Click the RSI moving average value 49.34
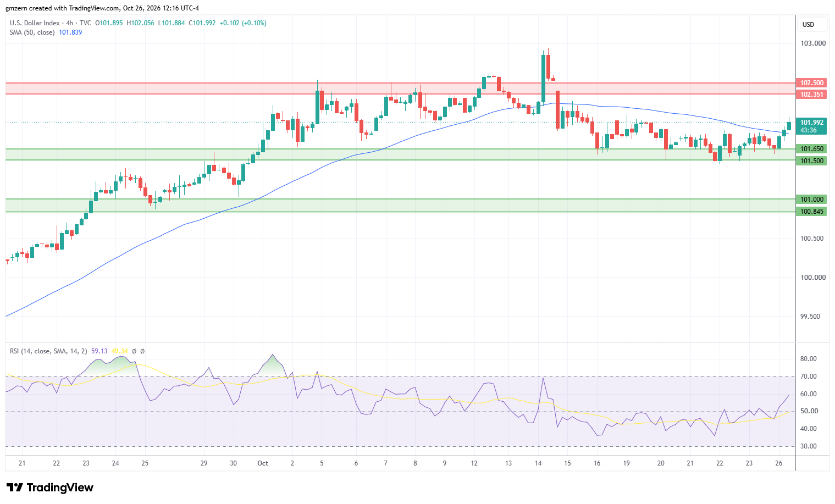Image resolution: width=835 pixels, height=504 pixels. point(119,351)
